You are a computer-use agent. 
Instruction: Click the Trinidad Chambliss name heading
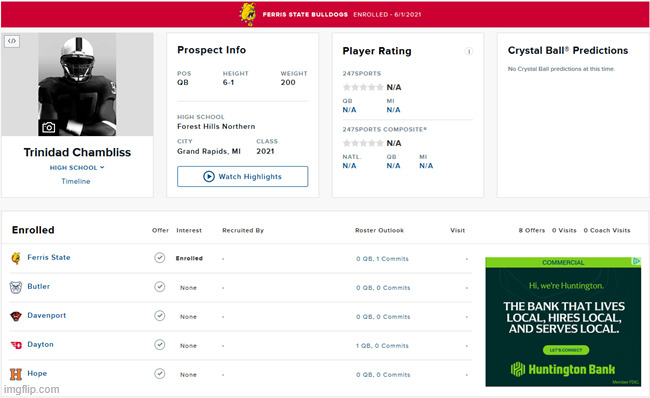pos(77,153)
